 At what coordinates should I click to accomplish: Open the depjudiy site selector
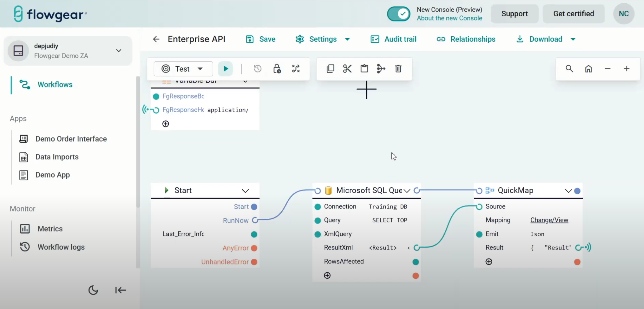[68, 51]
